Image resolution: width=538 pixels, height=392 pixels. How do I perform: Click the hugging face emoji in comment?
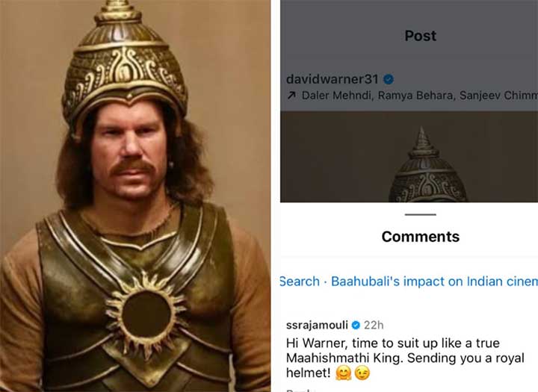point(344,373)
